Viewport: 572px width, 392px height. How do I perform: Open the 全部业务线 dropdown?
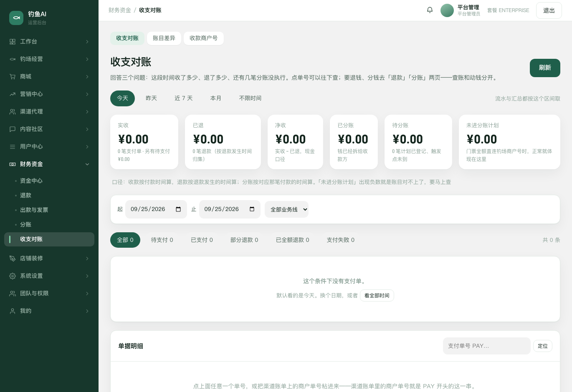(x=286, y=209)
